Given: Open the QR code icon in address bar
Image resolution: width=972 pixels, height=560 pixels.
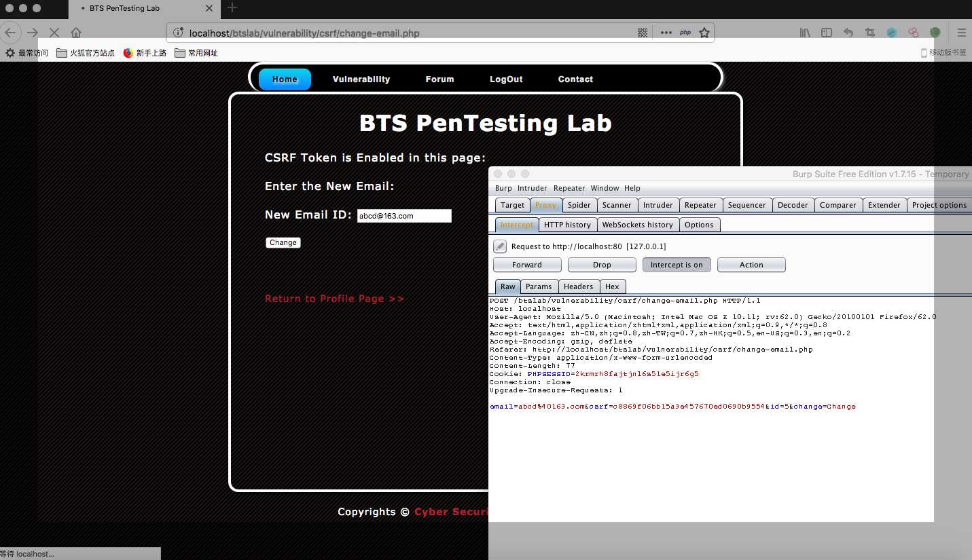Looking at the screenshot, I should pos(643,33).
